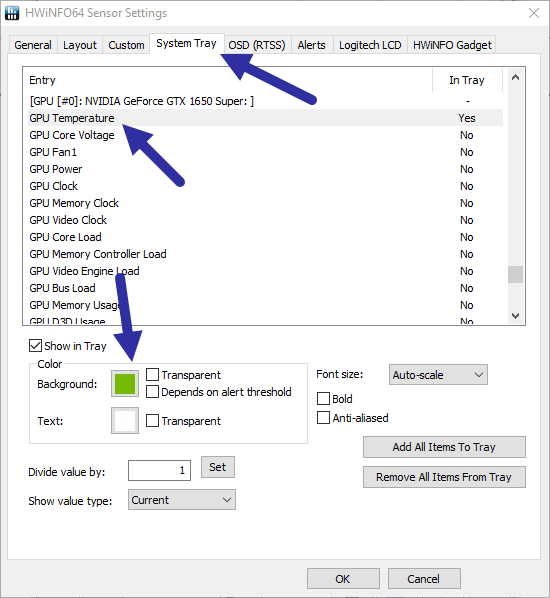Switch to Logitech LCD tab
Screen dimensions: 550x598
(x=370, y=45)
